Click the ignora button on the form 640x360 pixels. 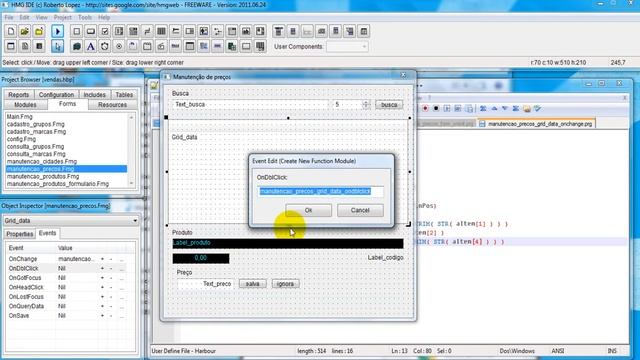pyautogui.click(x=285, y=284)
